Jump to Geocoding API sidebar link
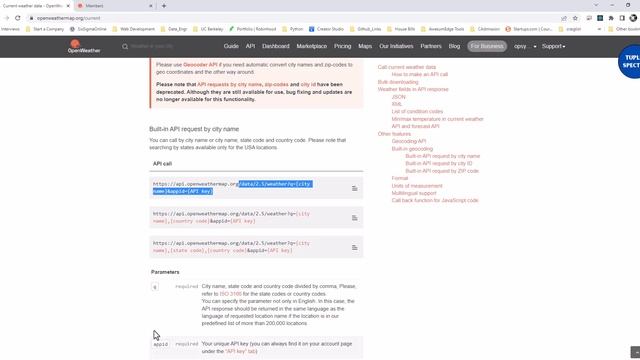This screenshot has height=360, width=640. coord(409,141)
